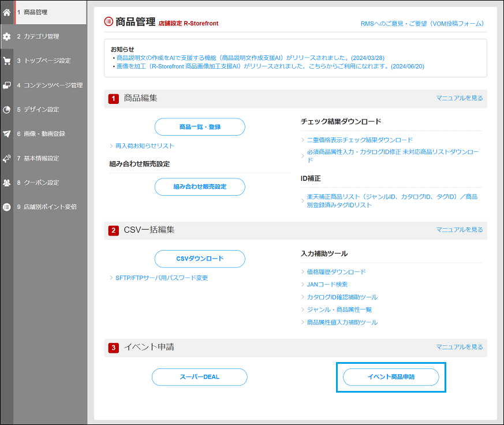Viewport: 504px width, 425px height.
Task: Select the クーポン設定 people icon
Action: coord(7,181)
